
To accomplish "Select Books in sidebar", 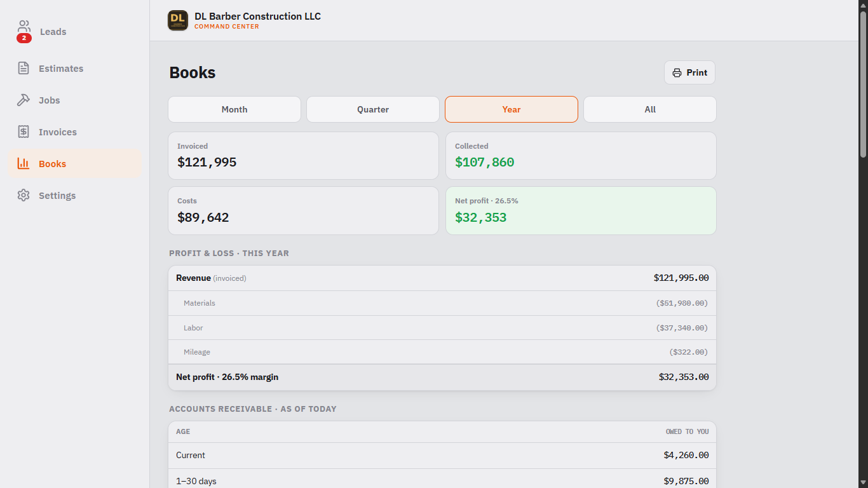I will pyautogui.click(x=75, y=164).
